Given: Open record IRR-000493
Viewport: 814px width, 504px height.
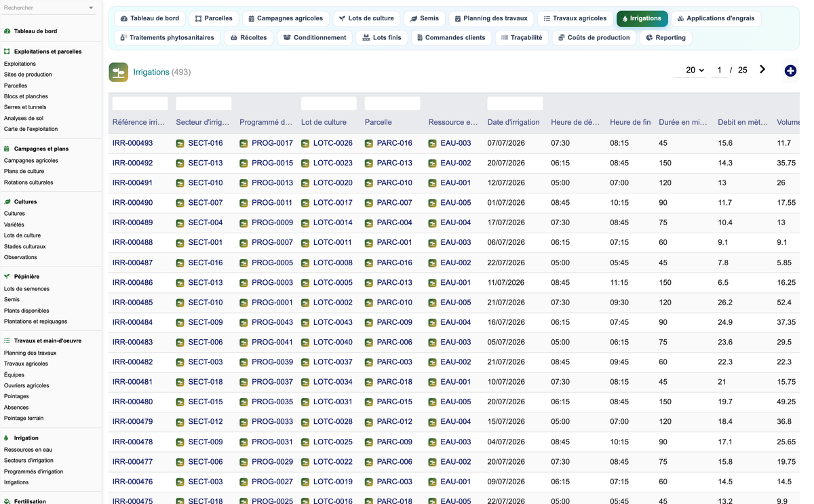Looking at the screenshot, I should tap(132, 143).
